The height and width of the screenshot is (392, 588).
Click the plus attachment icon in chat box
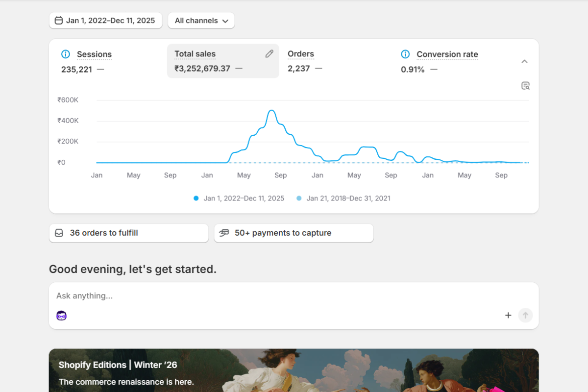pyautogui.click(x=508, y=315)
